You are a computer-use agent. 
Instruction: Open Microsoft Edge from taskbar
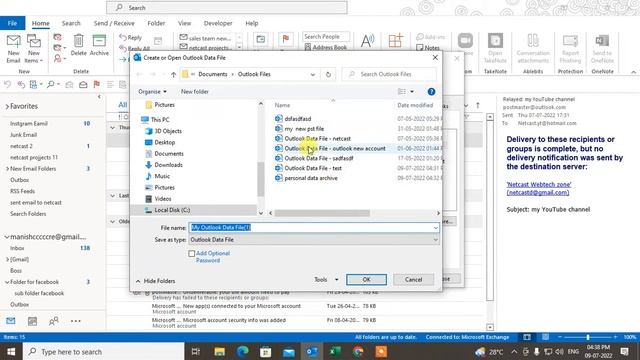click(242, 351)
